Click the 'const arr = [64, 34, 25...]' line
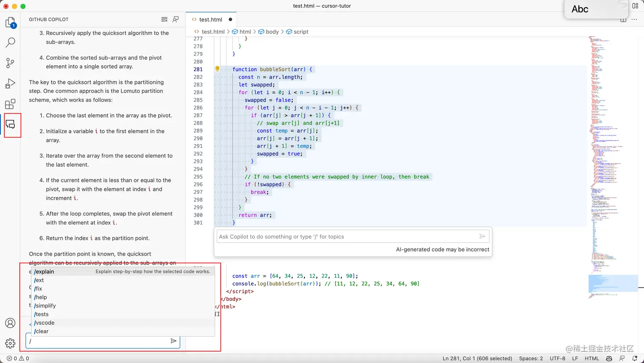This screenshot has width=644, height=363. 295,276
